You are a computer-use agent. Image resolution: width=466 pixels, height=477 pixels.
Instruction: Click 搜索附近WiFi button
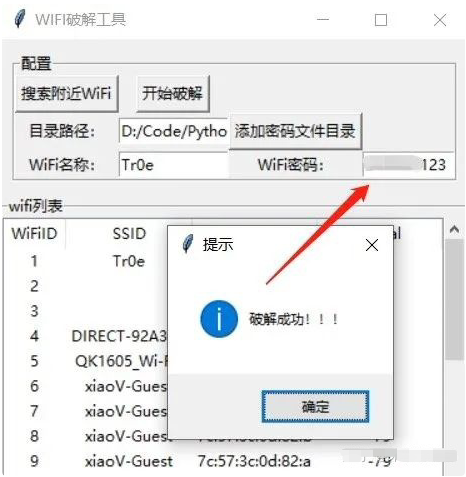click(66, 93)
